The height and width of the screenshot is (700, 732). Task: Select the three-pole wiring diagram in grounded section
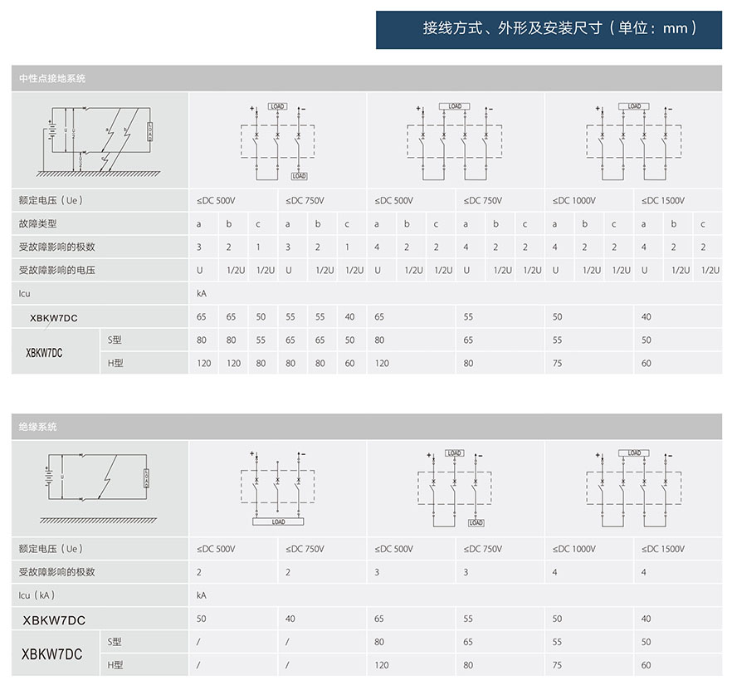(x=278, y=140)
